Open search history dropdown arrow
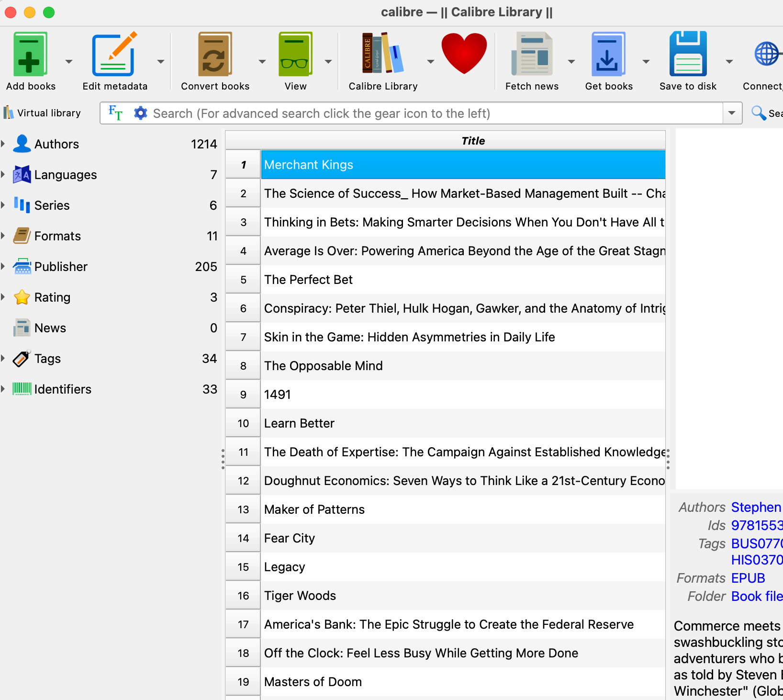 [x=732, y=113]
